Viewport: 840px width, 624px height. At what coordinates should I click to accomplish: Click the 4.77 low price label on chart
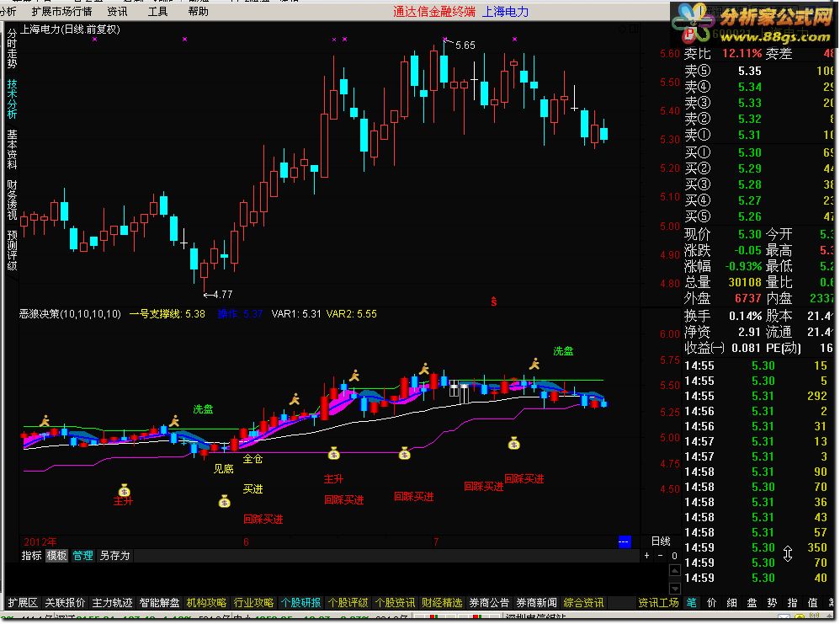pyautogui.click(x=222, y=294)
